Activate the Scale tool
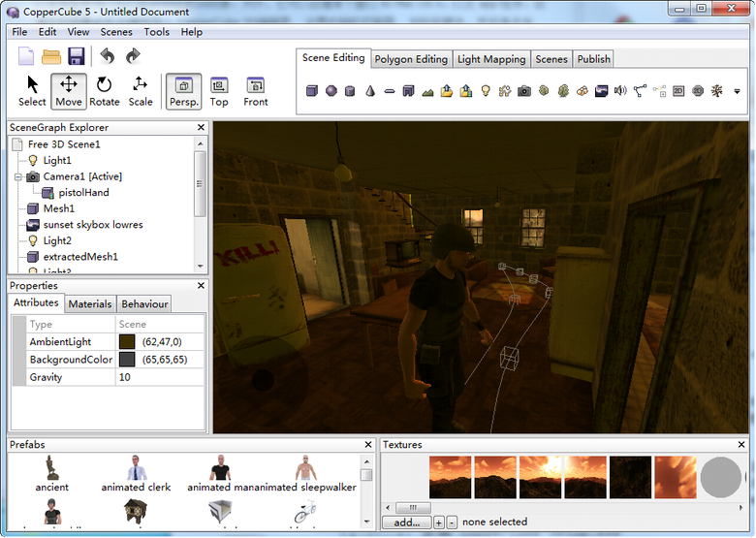Viewport: 756px width, 538px height. (141, 91)
